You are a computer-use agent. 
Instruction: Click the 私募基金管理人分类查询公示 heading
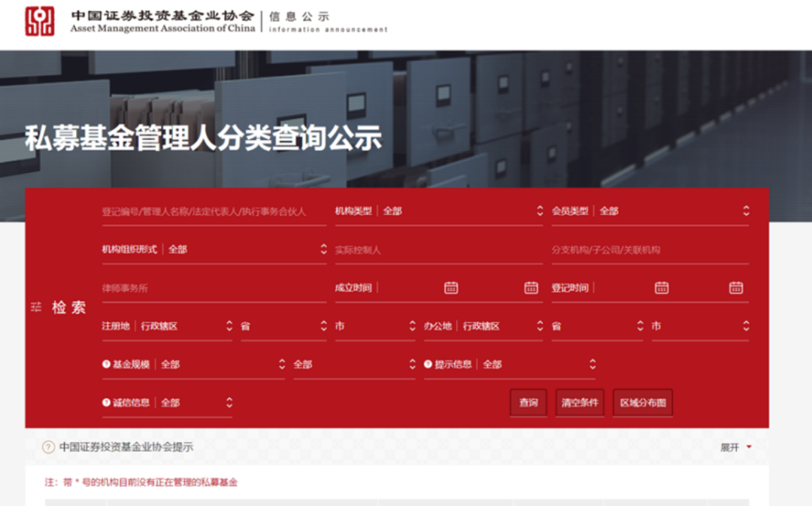click(204, 138)
